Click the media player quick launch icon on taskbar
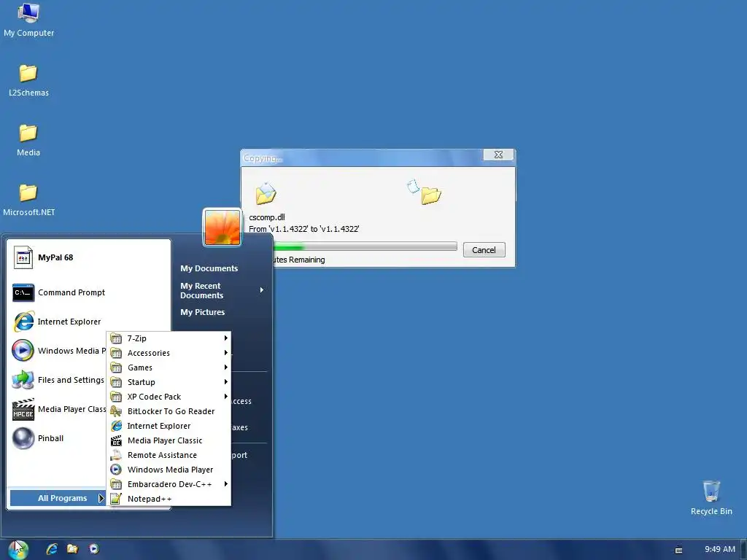This screenshot has height=560, width=747. pyautogui.click(x=94, y=549)
